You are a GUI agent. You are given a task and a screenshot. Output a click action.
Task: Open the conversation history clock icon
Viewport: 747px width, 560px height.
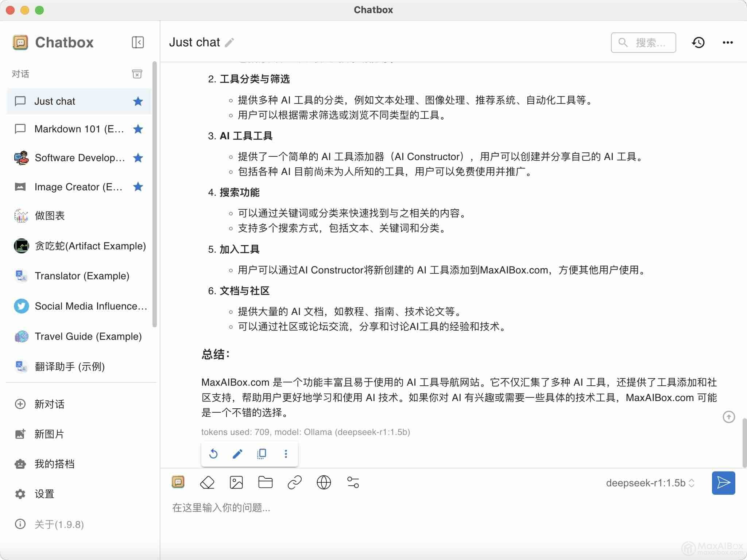(x=698, y=43)
